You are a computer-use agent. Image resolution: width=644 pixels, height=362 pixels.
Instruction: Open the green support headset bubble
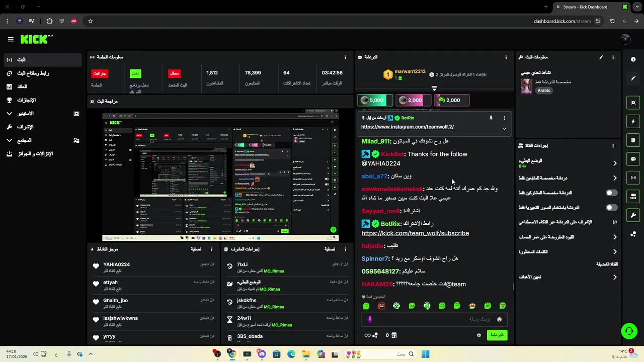[629, 331]
